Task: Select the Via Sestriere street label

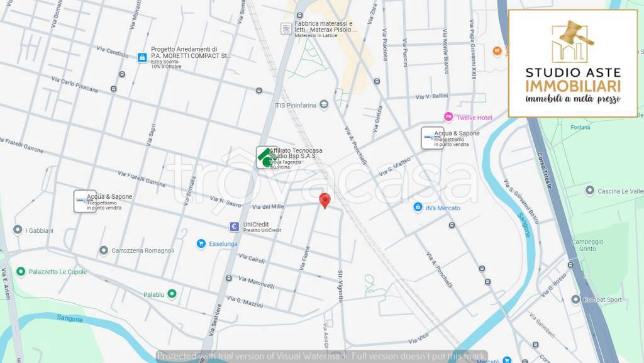Action: tap(215, 320)
